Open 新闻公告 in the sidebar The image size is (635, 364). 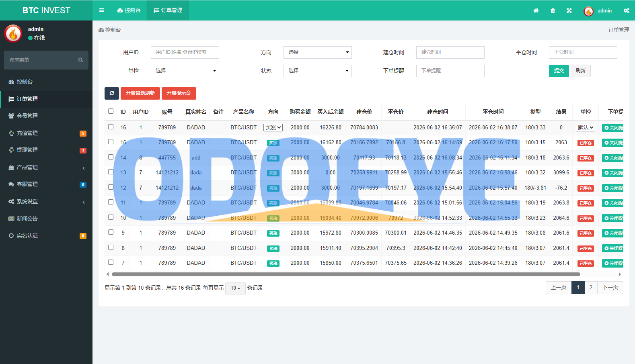click(x=46, y=219)
